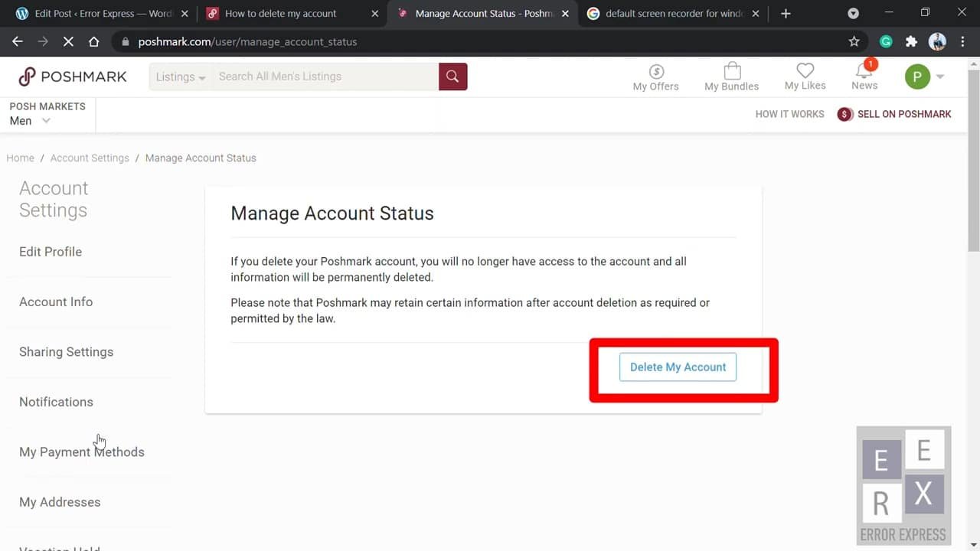This screenshot has width=980, height=551.
Task: Click the browser profile avatar
Action: (x=937, y=41)
